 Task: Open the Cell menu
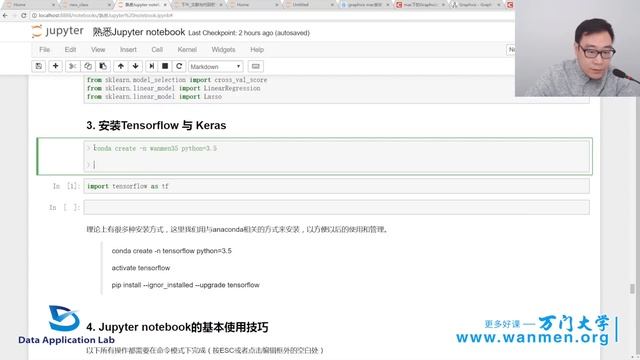pos(157,49)
